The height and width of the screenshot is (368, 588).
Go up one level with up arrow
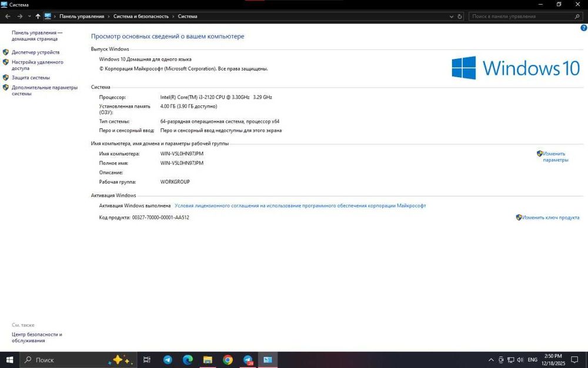tap(38, 16)
